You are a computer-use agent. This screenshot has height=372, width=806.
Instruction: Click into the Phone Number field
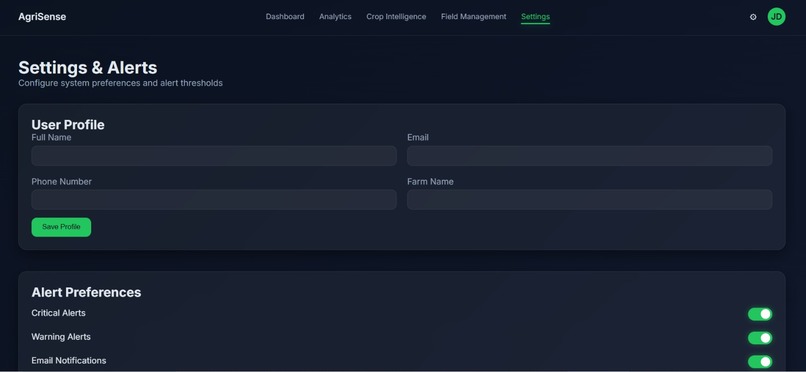(214, 199)
